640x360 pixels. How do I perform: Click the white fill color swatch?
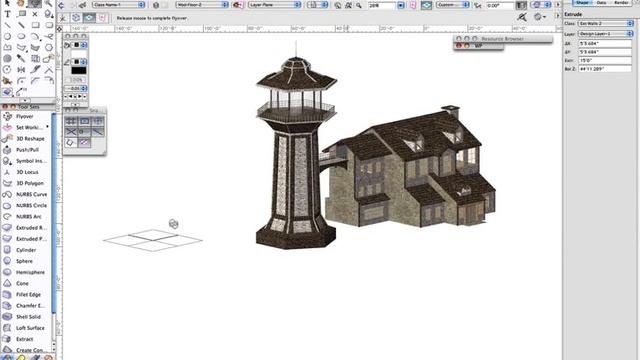(x=79, y=54)
